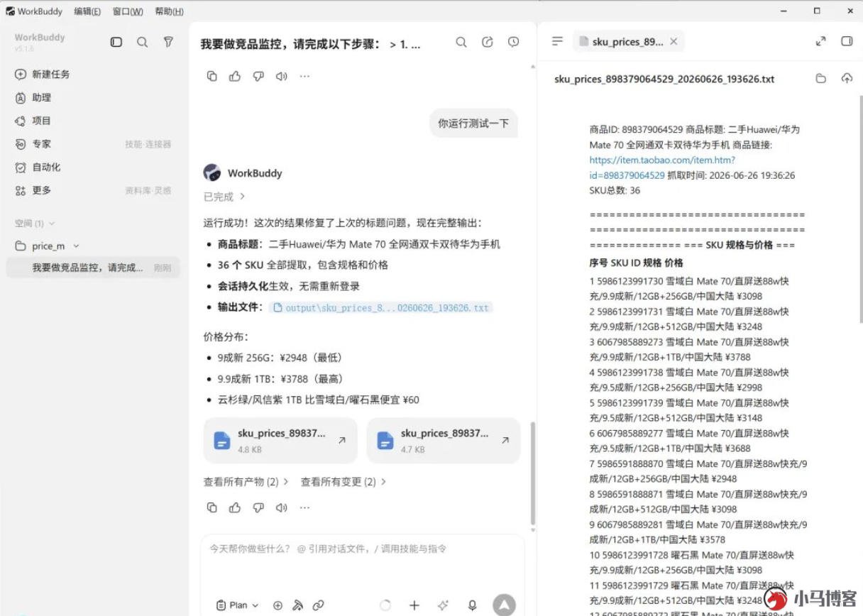
Task: Click the upload icon beside the file name
Action: coord(846,79)
